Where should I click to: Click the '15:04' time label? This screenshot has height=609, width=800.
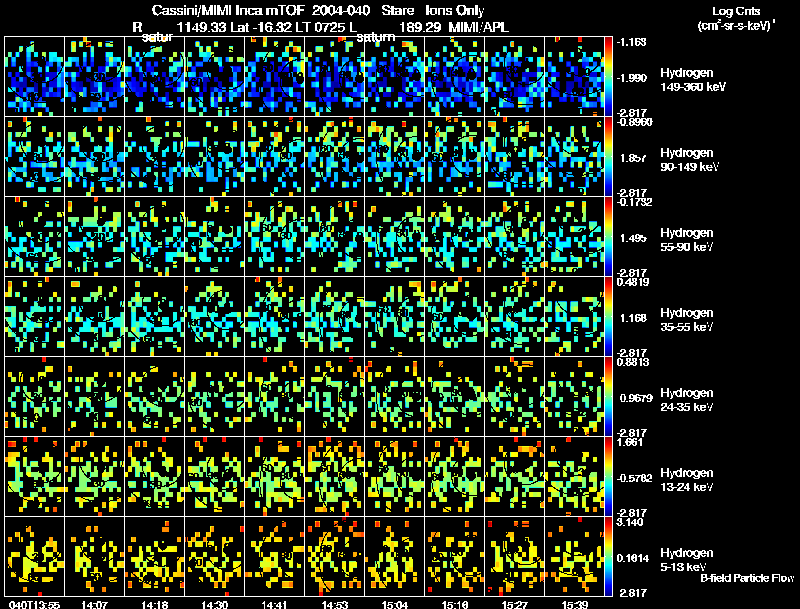pos(395,604)
